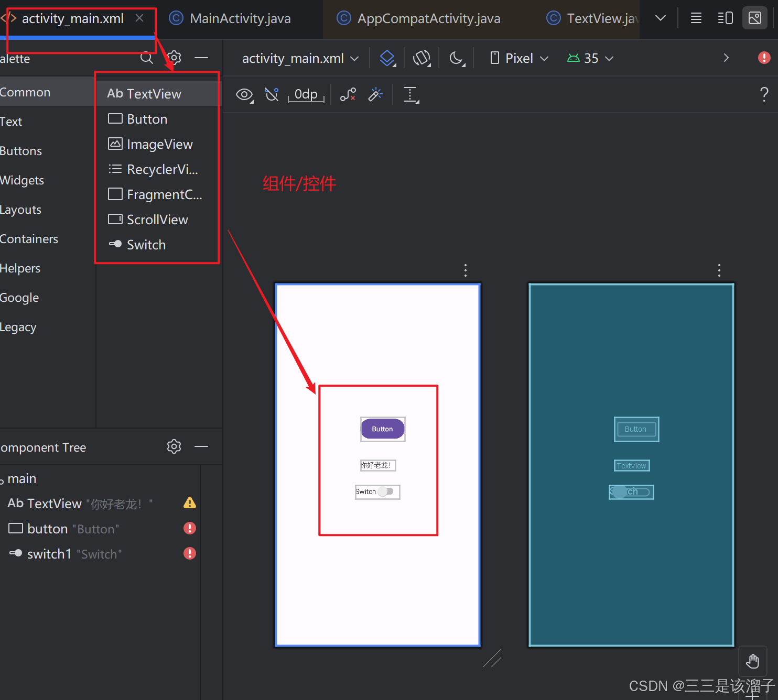Screen dimensions: 778x700
Task: Click the Infer Constraints magic wand icon
Action: click(x=375, y=95)
